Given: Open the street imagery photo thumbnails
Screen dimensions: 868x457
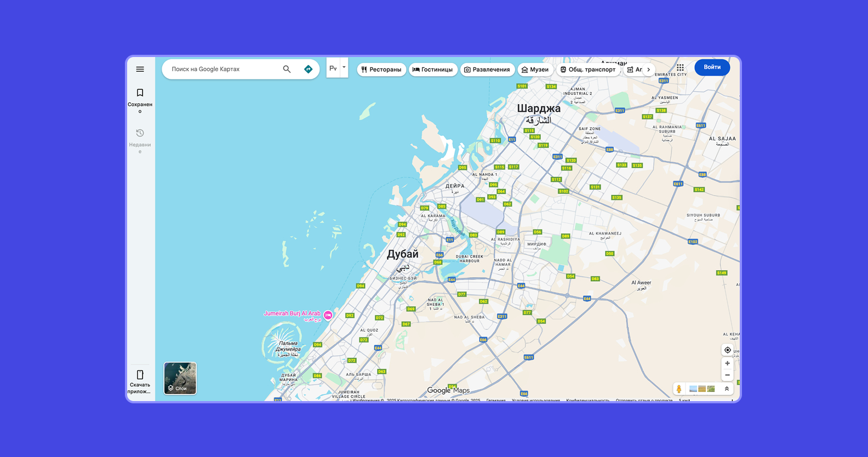Looking at the screenshot, I should (x=702, y=389).
